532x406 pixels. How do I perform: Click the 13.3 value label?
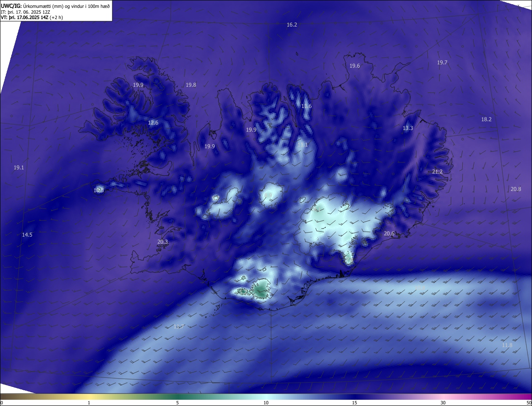[x=408, y=128]
